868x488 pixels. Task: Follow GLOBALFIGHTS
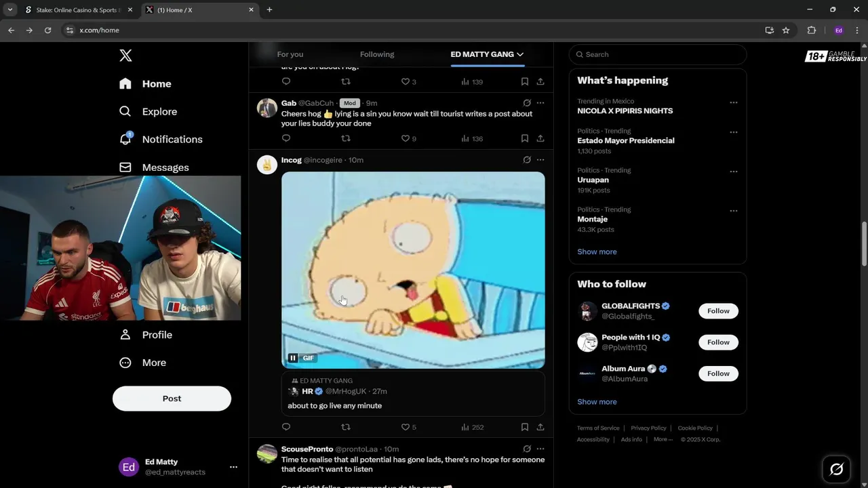pyautogui.click(x=718, y=311)
